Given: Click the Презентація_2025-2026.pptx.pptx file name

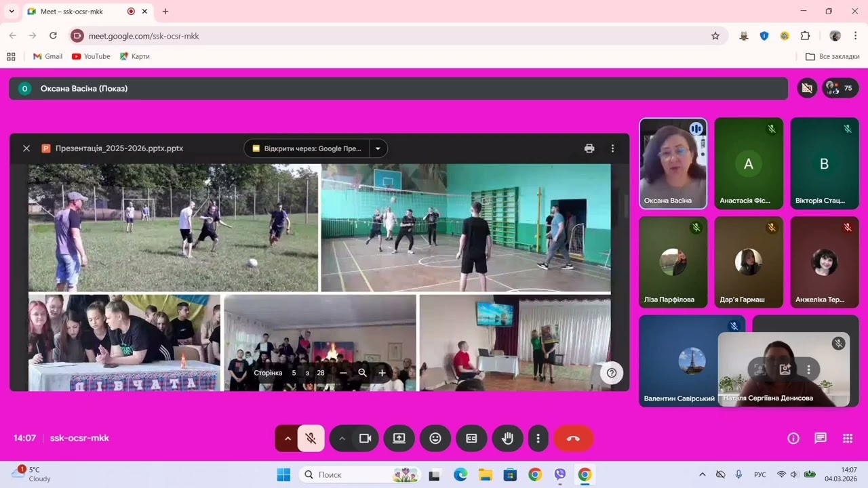Looking at the screenshot, I should pyautogui.click(x=119, y=148).
